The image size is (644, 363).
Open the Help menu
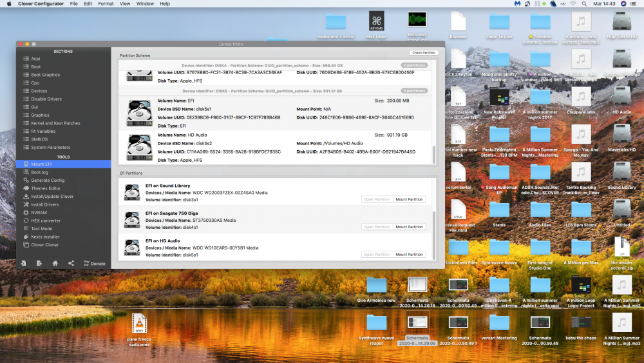165,4
